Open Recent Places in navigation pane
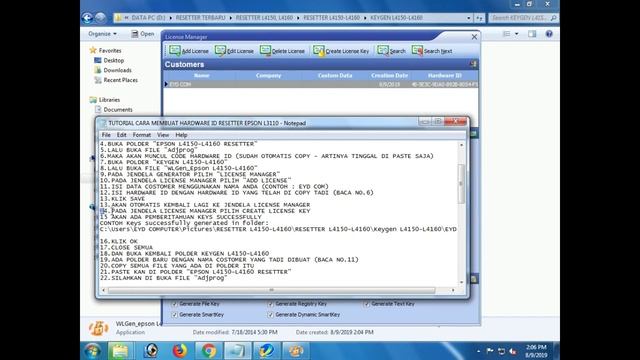 point(120,80)
